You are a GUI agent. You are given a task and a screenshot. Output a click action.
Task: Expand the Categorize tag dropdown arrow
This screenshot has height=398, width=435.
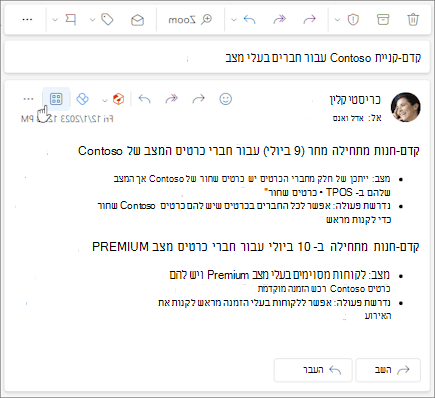click(x=92, y=20)
